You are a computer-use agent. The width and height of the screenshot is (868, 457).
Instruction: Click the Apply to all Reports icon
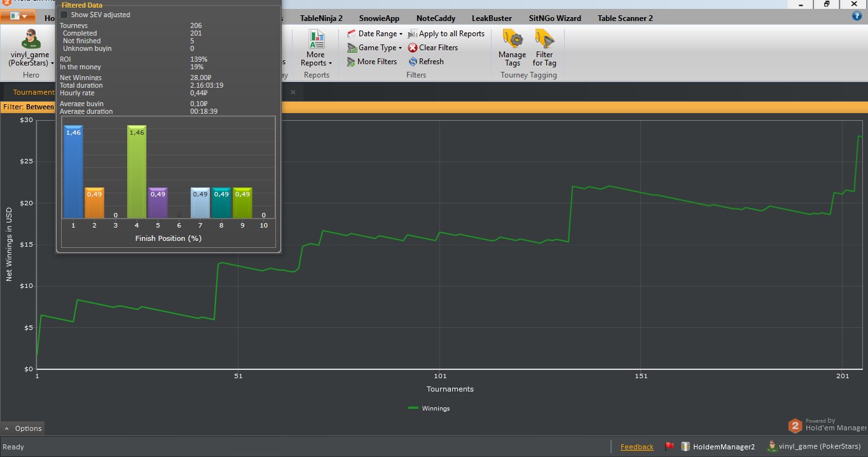coord(413,34)
